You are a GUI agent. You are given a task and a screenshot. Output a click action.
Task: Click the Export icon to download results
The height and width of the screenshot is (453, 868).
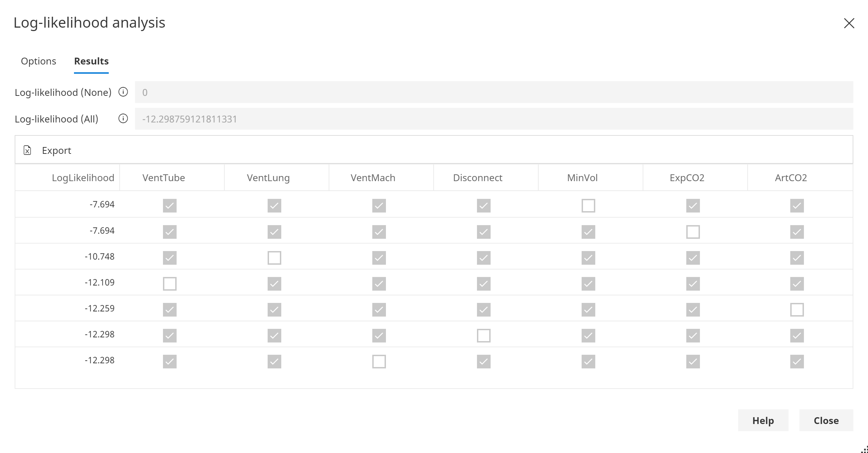tap(27, 150)
